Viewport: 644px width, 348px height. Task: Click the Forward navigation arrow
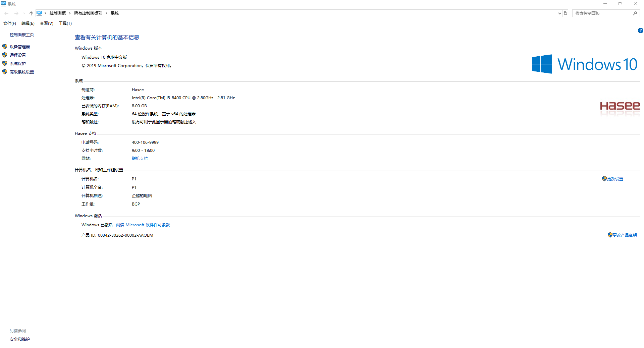coord(16,13)
